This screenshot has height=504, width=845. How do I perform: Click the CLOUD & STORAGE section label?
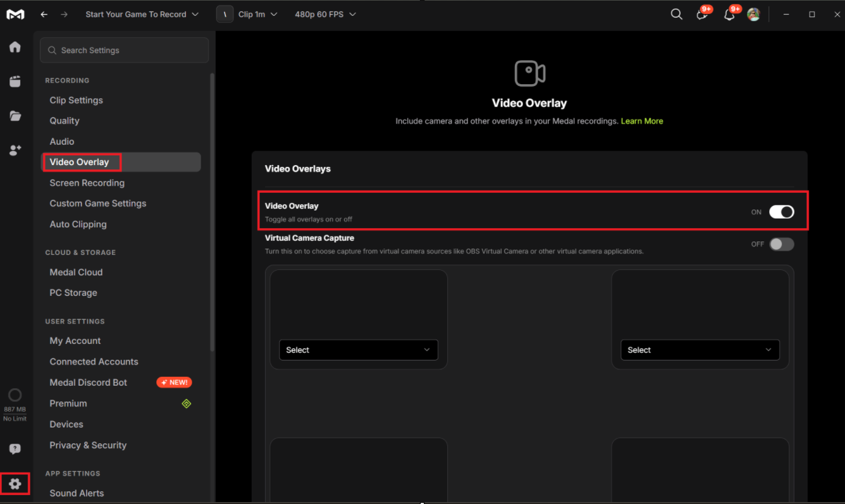click(x=80, y=252)
